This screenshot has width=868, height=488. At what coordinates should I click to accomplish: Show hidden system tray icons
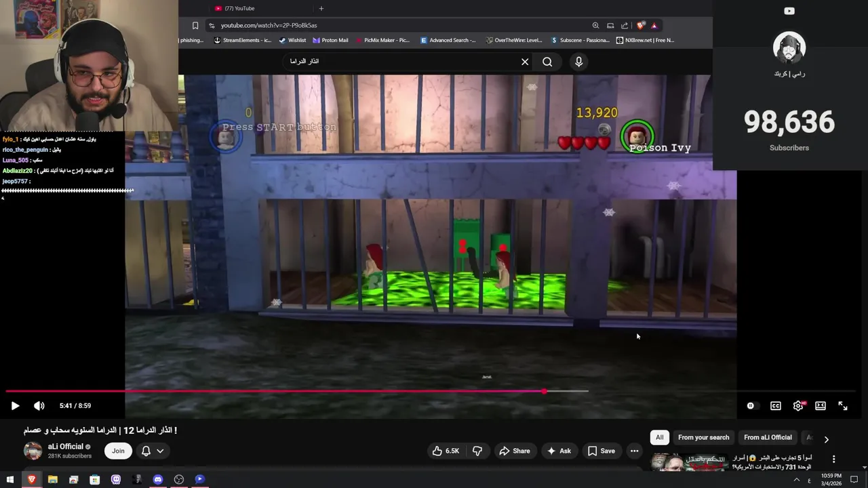pos(797,480)
